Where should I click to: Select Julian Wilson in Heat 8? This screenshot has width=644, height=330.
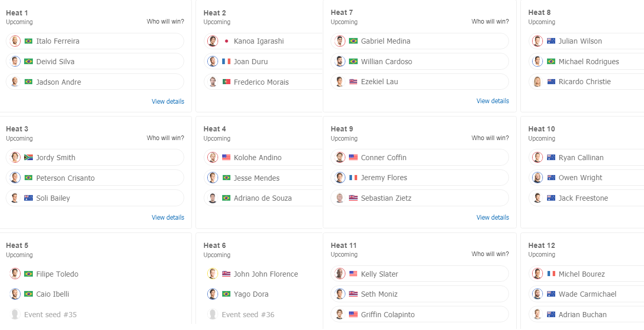[x=586, y=41]
